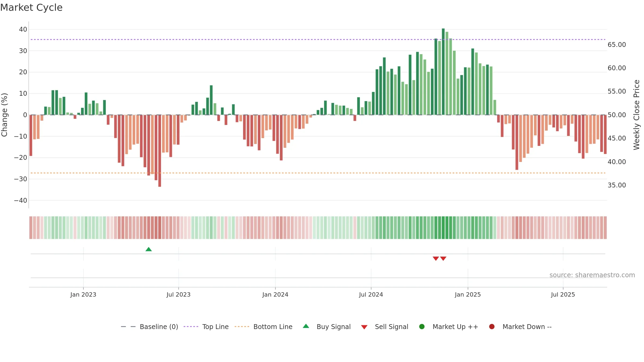Click the lowest red bar below −30 percent

coord(160,151)
